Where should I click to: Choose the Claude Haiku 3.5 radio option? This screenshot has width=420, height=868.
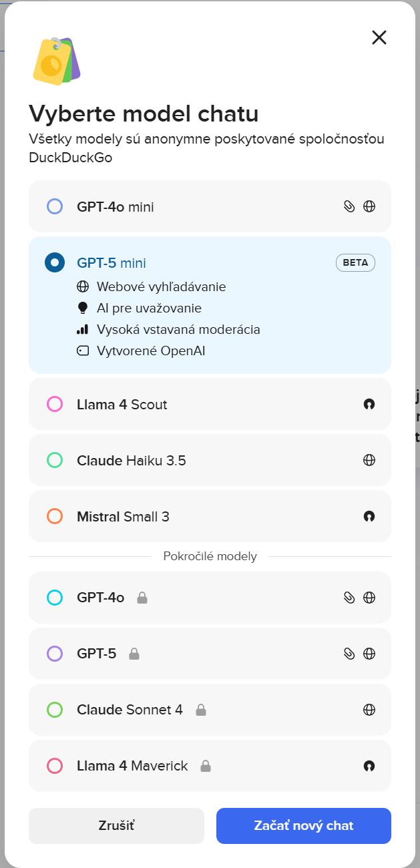tap(55, 461)
